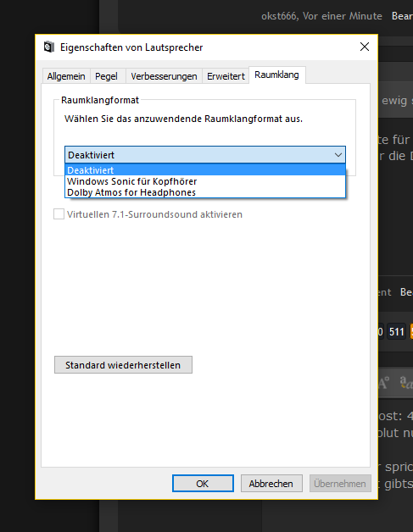
Task: Click 'okst666, Vor einer Minute' in background page
Action: 321,16
